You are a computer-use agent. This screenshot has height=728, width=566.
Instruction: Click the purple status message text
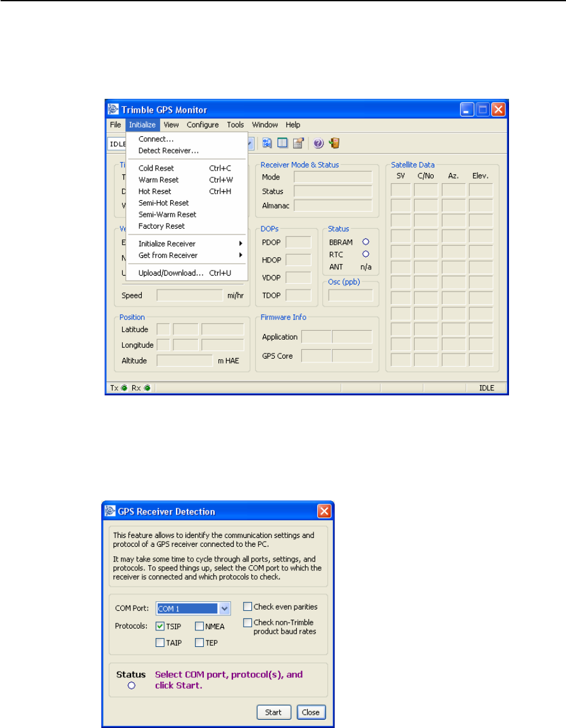(x=229, y=680)
